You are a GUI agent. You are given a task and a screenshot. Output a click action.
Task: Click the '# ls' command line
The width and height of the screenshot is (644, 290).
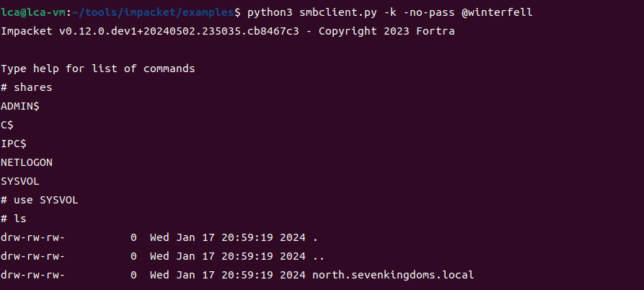(x=14, y=219)
